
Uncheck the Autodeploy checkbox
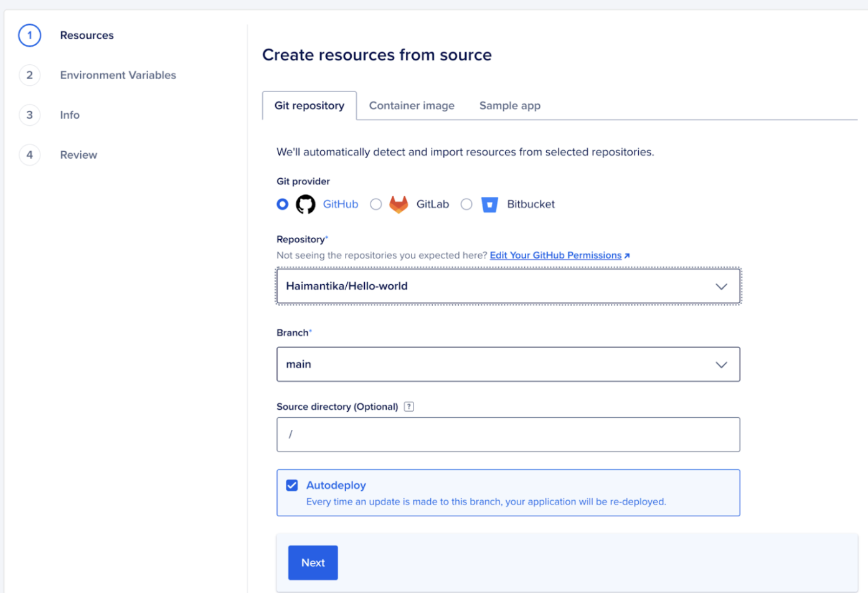point(292,485)
